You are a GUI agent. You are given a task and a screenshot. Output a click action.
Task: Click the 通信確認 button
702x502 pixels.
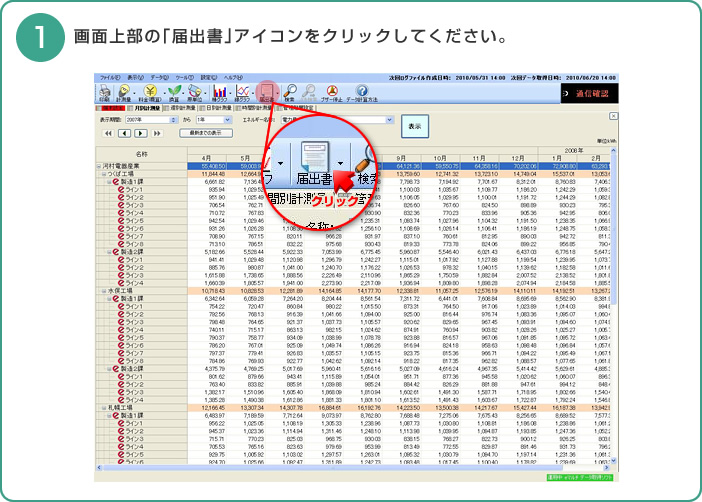[x=589, y=93]
